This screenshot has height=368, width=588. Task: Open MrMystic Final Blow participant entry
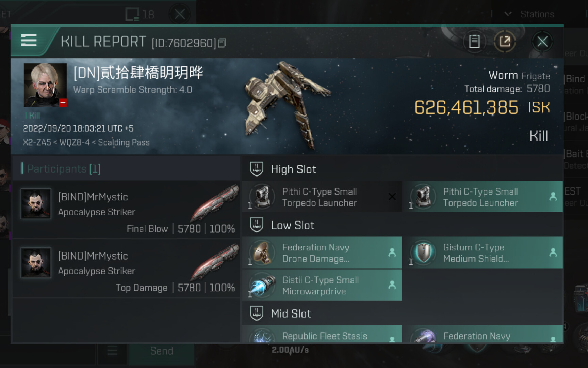(x=126, y=210)
